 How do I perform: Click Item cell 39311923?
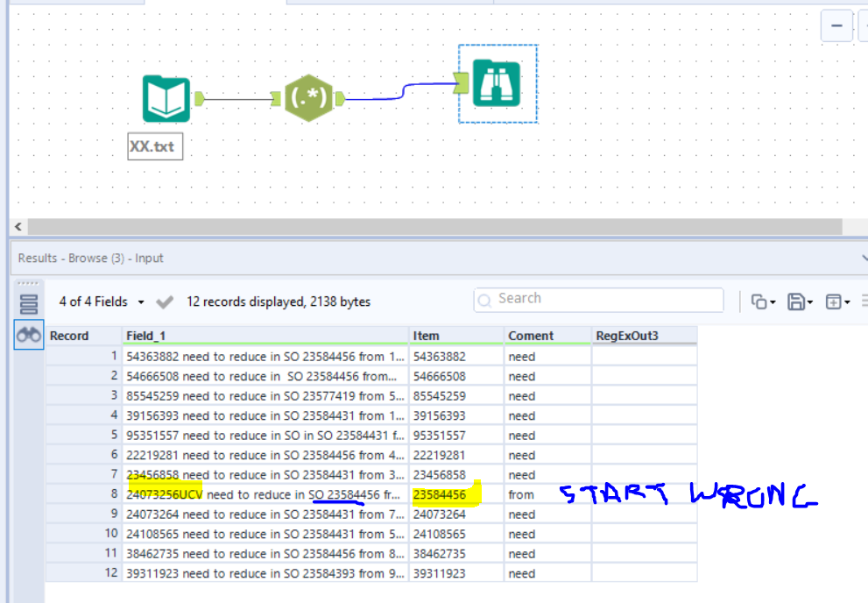(x=456, y=574)
